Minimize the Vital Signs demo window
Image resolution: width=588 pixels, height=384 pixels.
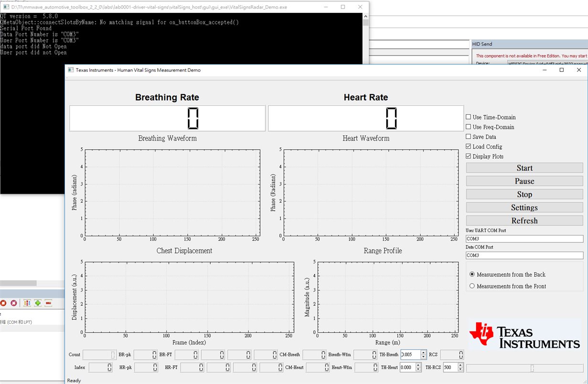pos(544,70)
